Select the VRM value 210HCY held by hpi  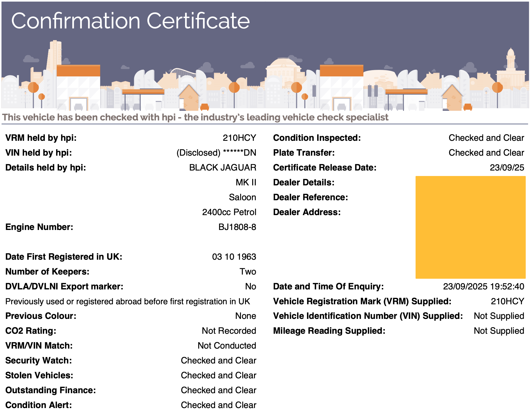[x=239, y=138]
